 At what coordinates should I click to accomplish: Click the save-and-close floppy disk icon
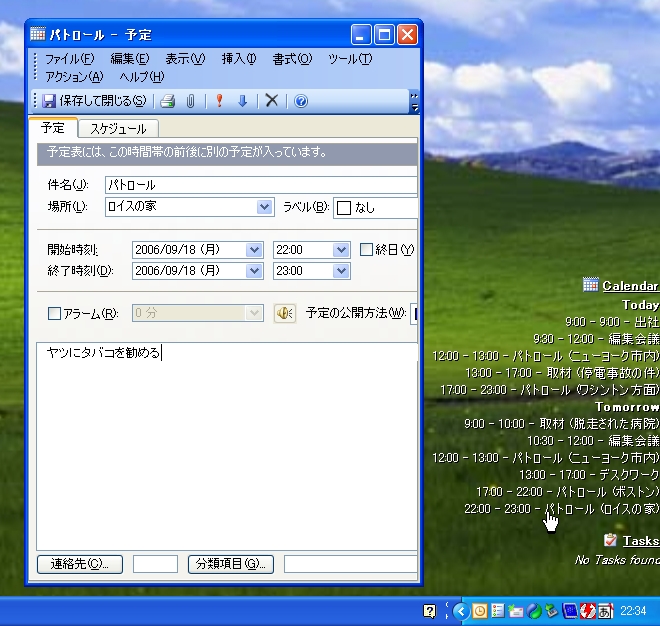pyautogui.click(x=49, y=101)
